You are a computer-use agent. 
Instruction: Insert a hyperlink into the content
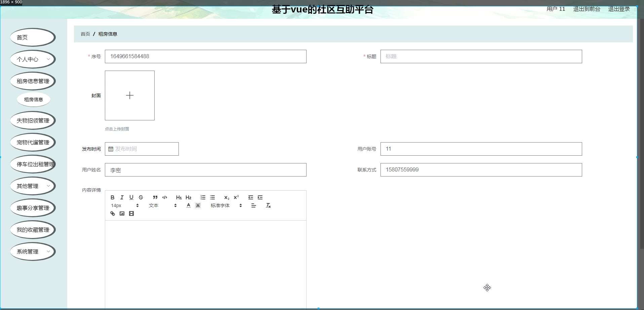point(113,214)
